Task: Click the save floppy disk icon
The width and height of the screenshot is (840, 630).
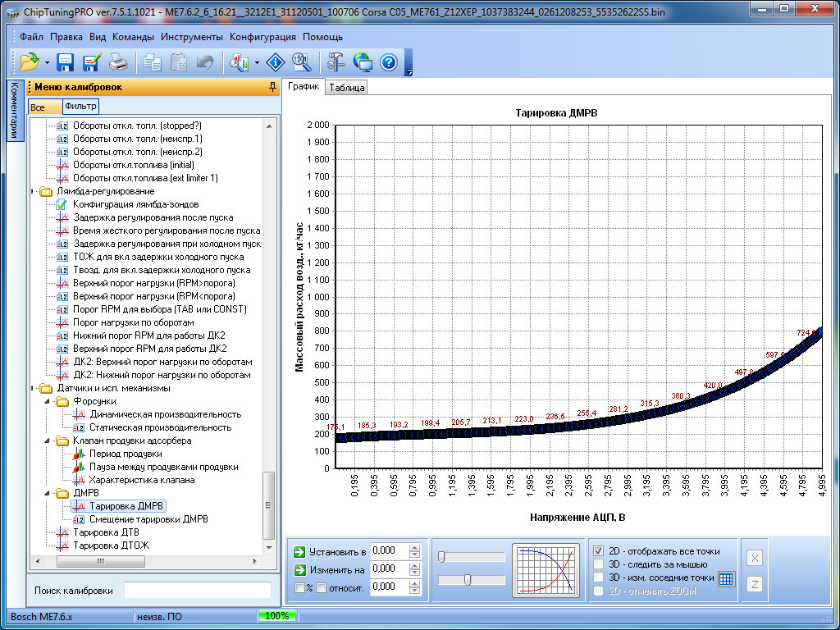Action: click(x=66, y=62)
